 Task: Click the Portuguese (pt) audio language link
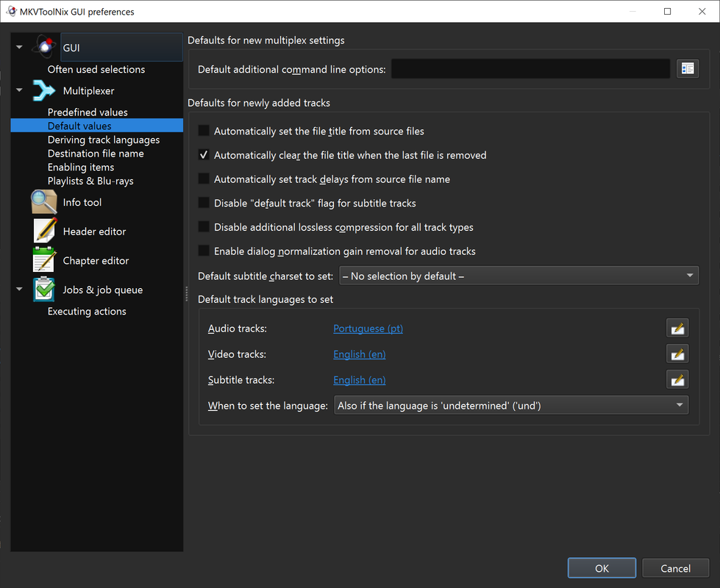tap(368, 329)
